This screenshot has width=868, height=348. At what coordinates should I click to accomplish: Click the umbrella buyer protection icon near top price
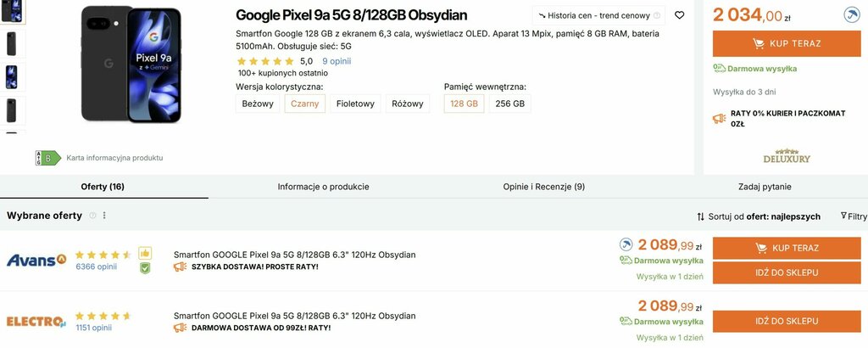852,14
